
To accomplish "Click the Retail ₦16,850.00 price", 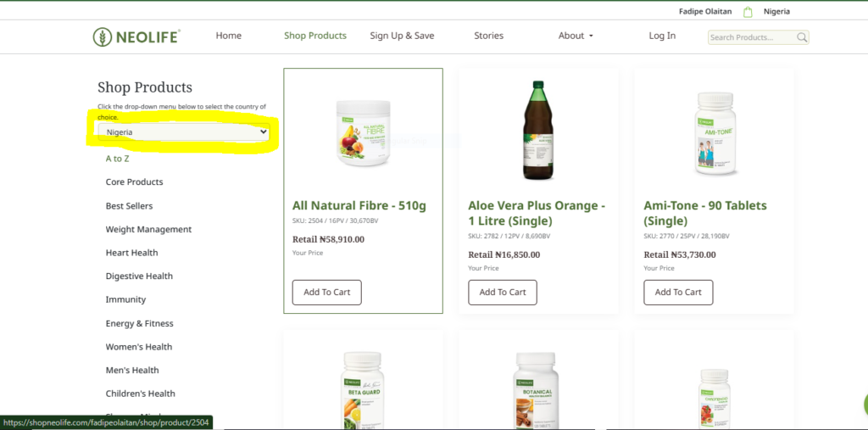I will point(504,255).
